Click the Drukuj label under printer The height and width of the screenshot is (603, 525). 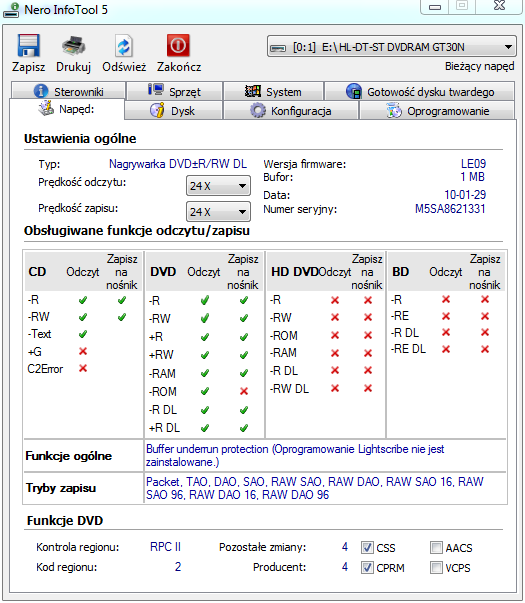(73, 67)
